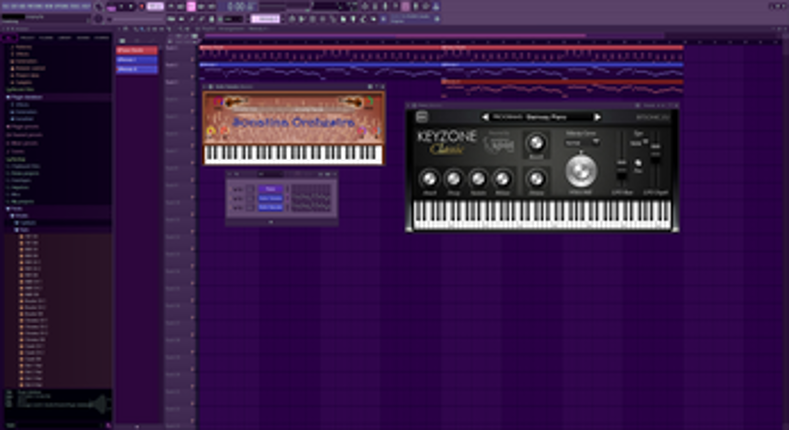
Task: Select the bottom blue pattern in picker
Action: pyautogui.click(x=137, y=69)
